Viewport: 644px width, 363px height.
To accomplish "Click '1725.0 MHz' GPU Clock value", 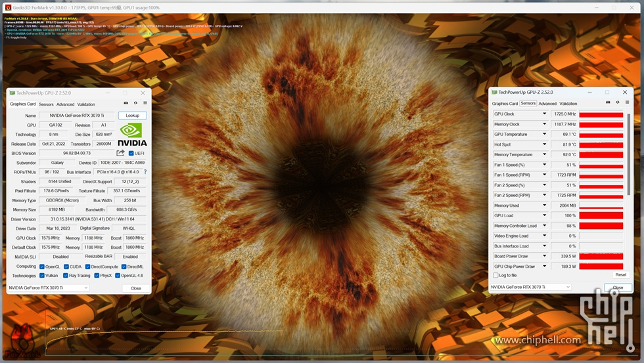I will [564, 114].
